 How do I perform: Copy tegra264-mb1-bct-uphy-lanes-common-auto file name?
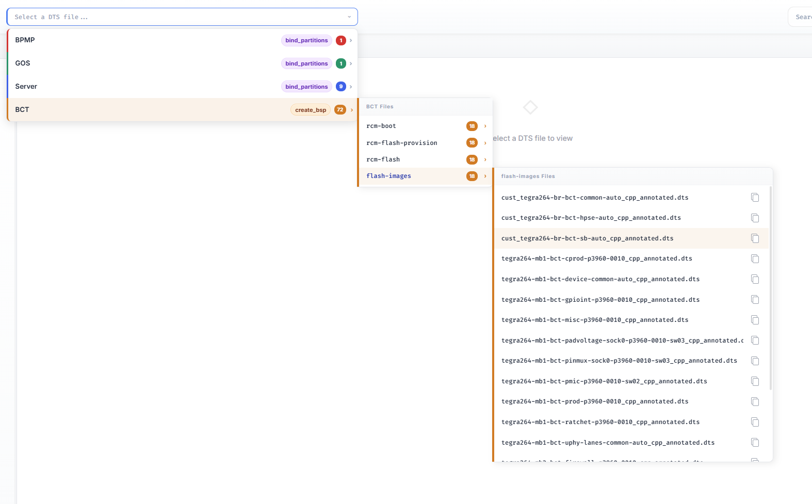(x=755, y=443)
